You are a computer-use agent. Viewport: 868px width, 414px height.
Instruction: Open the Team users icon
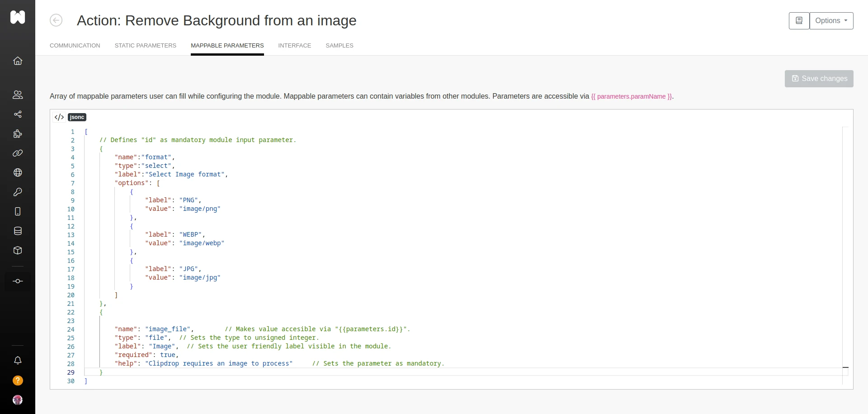point(18,95)
